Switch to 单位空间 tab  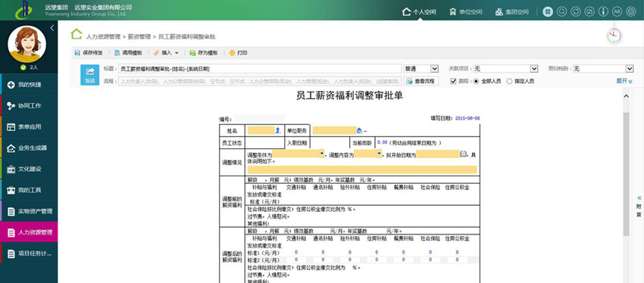[x=466, y=12]
